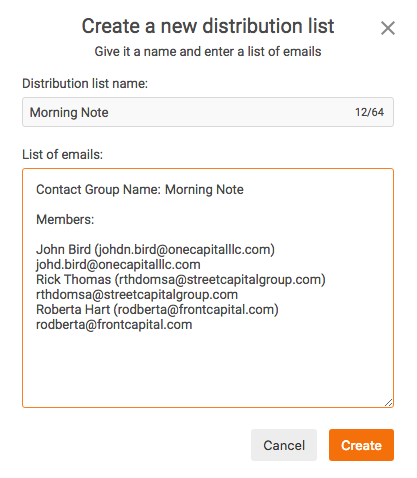Viewport: 417px width, 478px height.
Task: Click the johd.bird@onecapitalllc.com line
Action: [x=118, y=265]
